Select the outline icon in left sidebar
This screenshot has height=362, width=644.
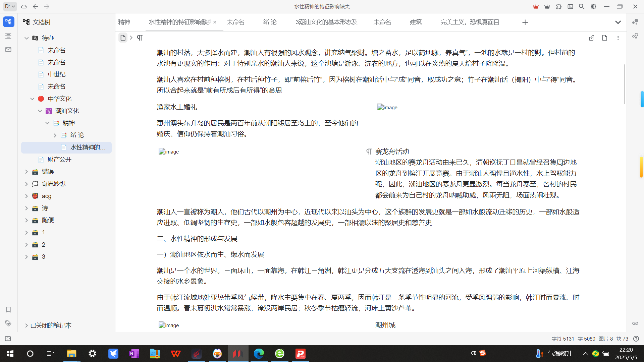point(8,36)
